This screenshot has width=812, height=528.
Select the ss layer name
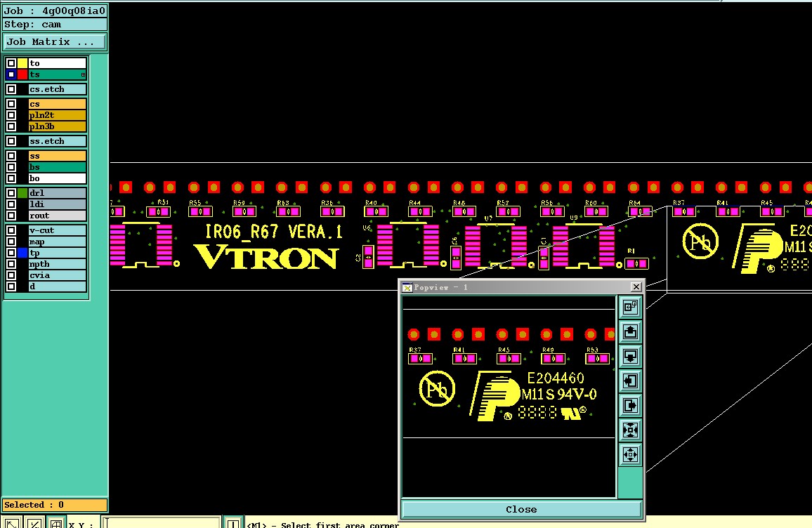[x=57, y=156]
